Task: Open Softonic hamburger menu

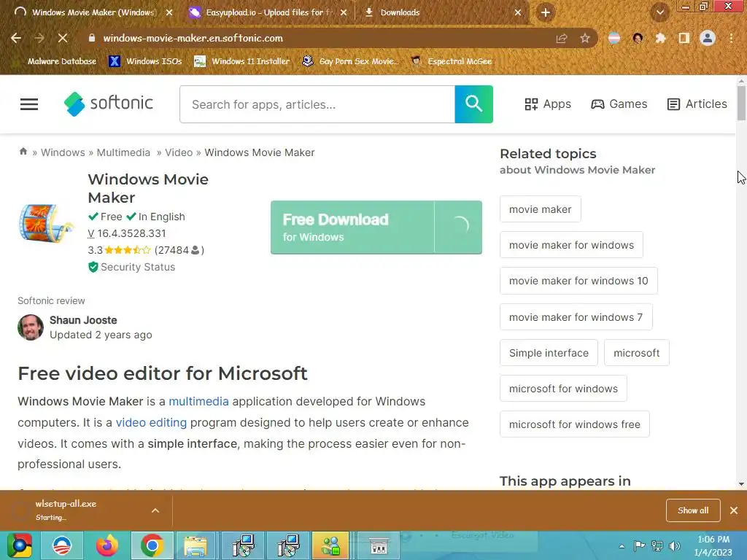Action: click(29, 104)
